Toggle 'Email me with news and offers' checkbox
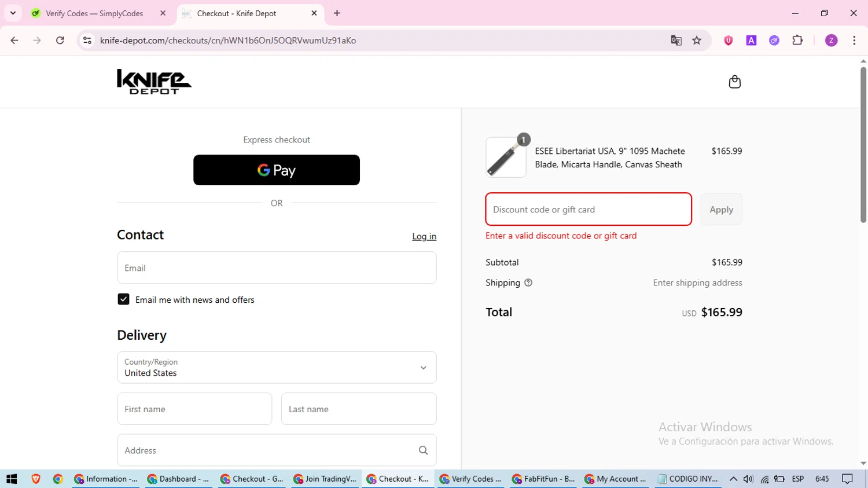 point(123,299)
